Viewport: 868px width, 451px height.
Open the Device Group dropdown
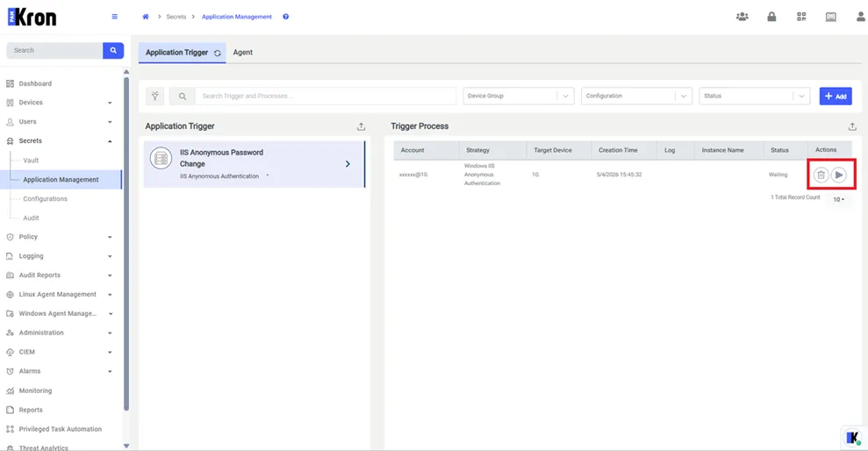pos(518,97)
